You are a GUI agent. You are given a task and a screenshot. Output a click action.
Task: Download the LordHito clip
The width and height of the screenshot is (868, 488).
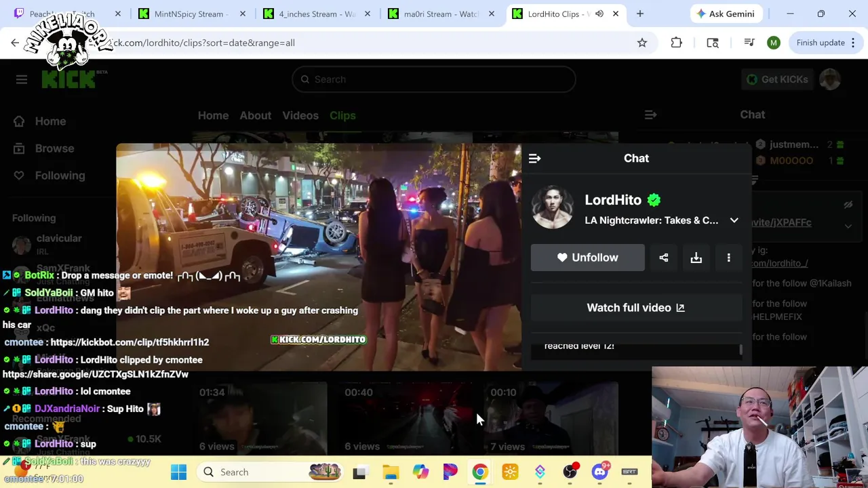tap(696, 258)
